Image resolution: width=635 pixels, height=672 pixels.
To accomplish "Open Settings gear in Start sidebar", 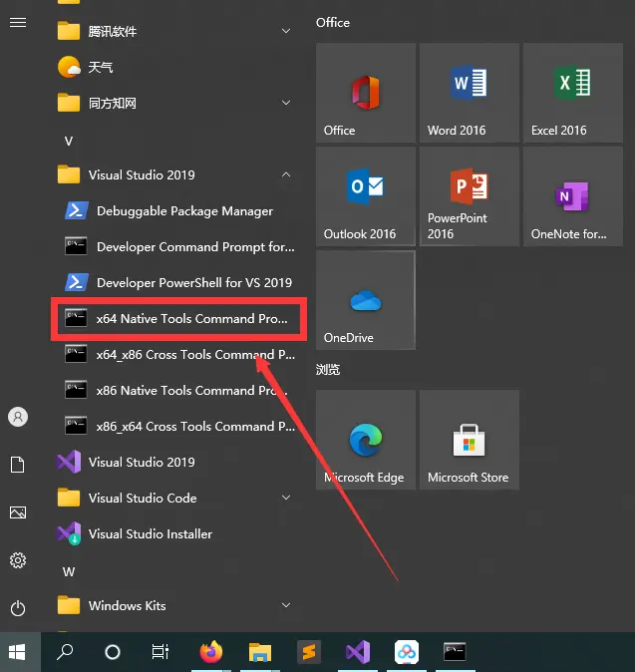I will point(17,560).
